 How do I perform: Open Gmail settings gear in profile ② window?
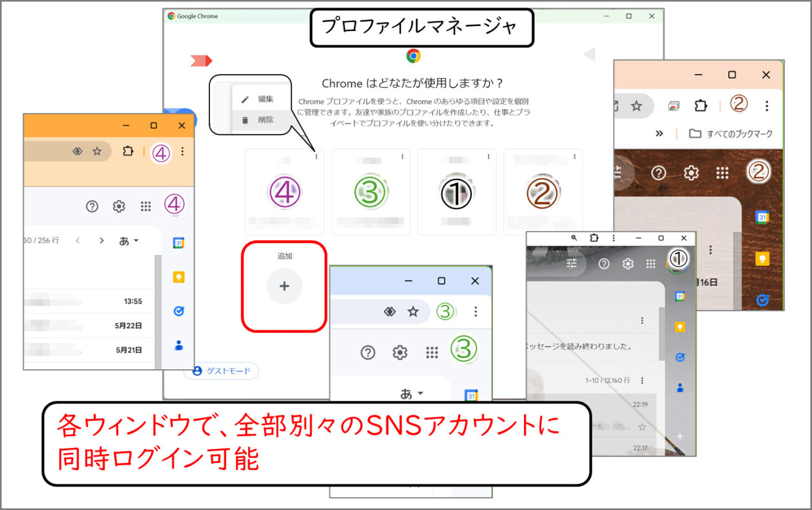tap(691, 173)
